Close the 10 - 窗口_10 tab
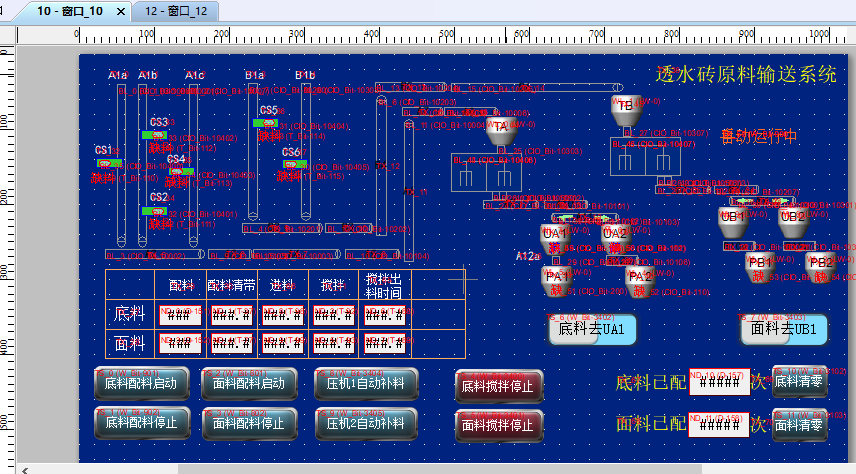Viewport: 856px width, 474px height. pyautogui.click(x=120, y=11)
